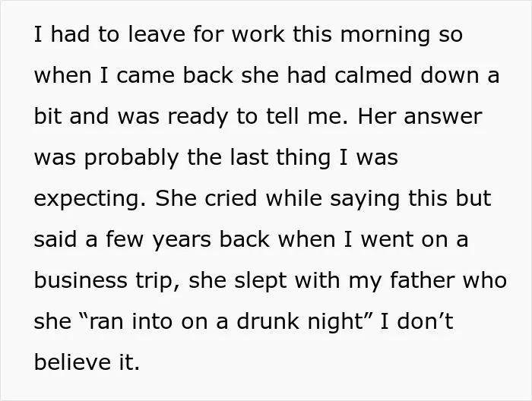Click the words "Her answer"
532x401 pixels.
(x=420, y=116)
